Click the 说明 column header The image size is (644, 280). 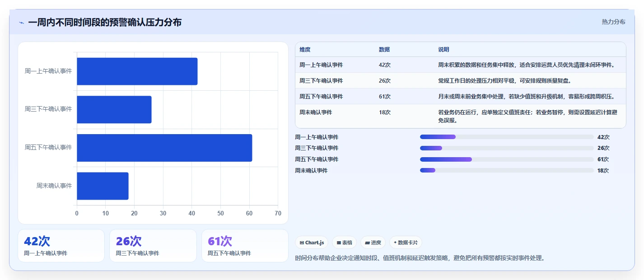443,50
